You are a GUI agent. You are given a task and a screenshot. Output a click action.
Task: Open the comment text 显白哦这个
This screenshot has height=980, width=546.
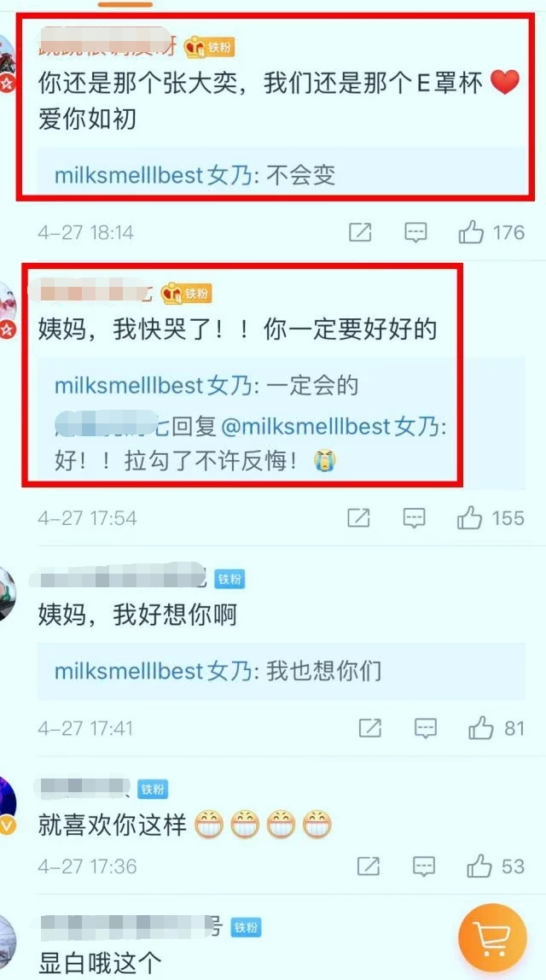100,962
